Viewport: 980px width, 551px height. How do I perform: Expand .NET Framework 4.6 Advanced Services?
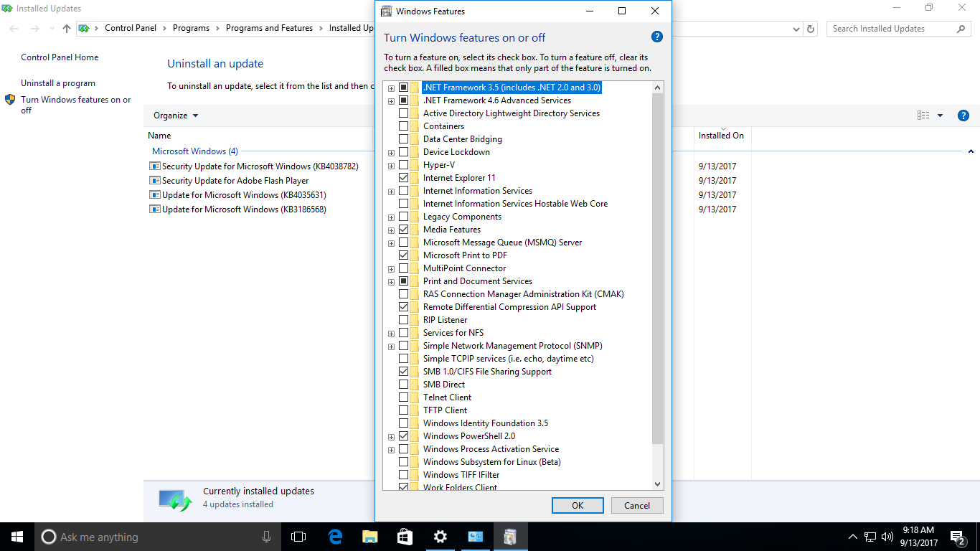(391, 101)
